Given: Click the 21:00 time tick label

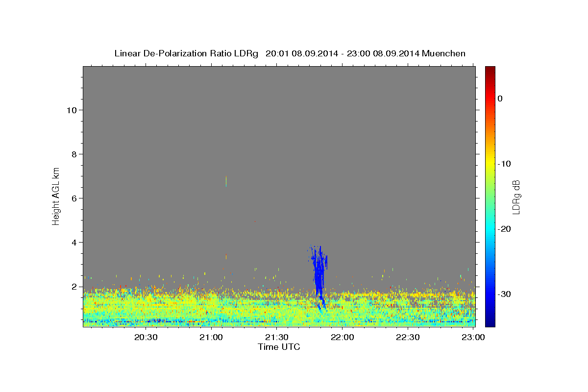Looking at the screenshot, I should 212,337.
